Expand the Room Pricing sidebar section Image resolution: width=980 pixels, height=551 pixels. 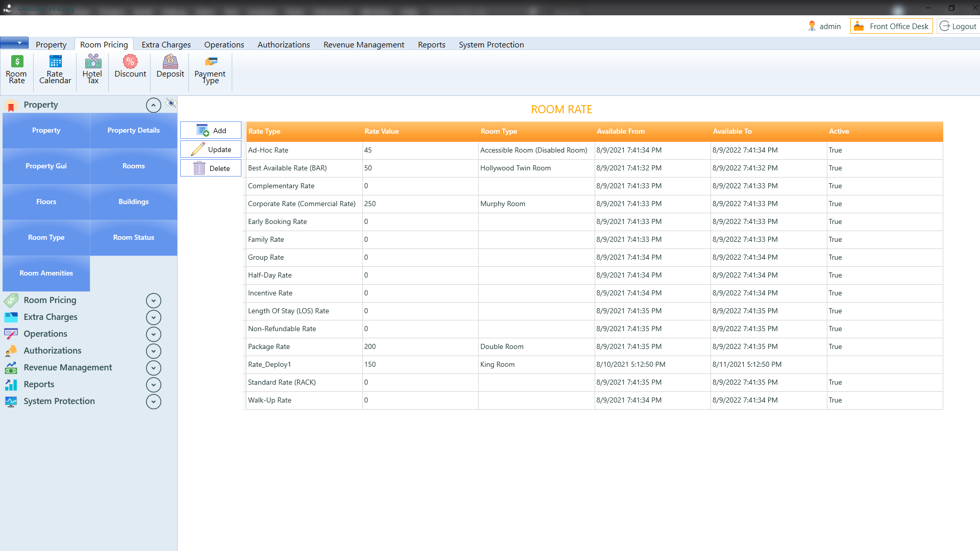(x=154, y=300)
